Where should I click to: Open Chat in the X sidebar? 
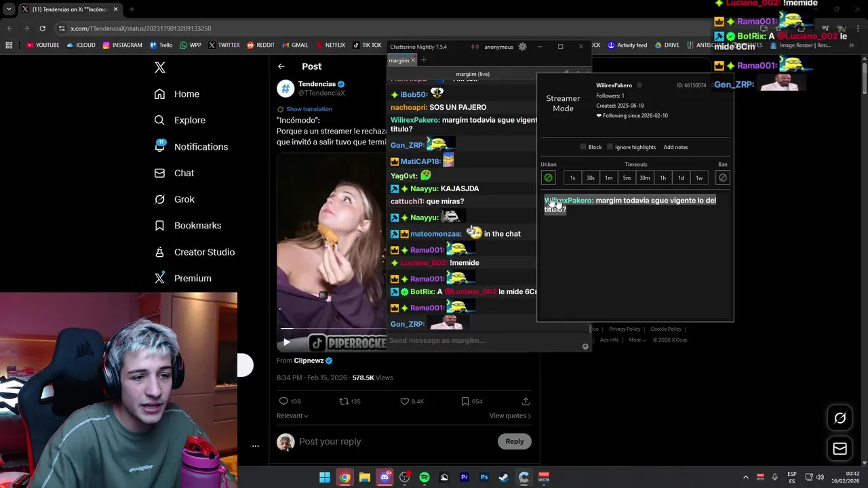pos(174,173)
